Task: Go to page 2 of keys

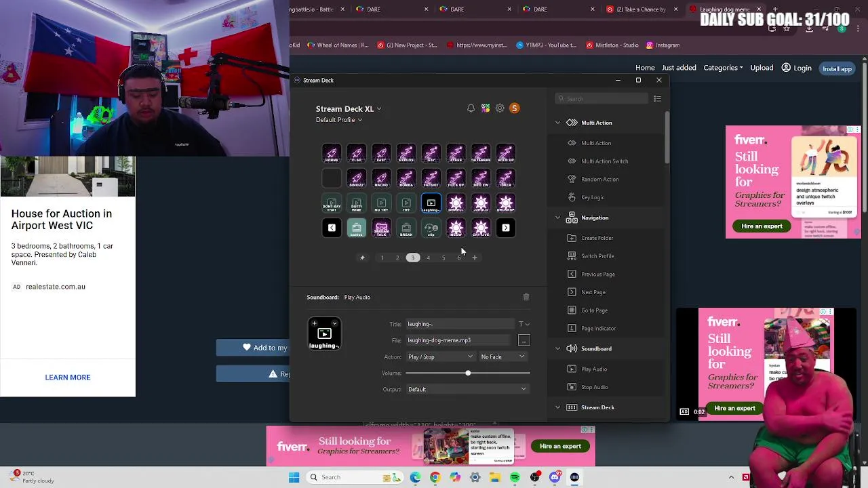Action: 397,258
